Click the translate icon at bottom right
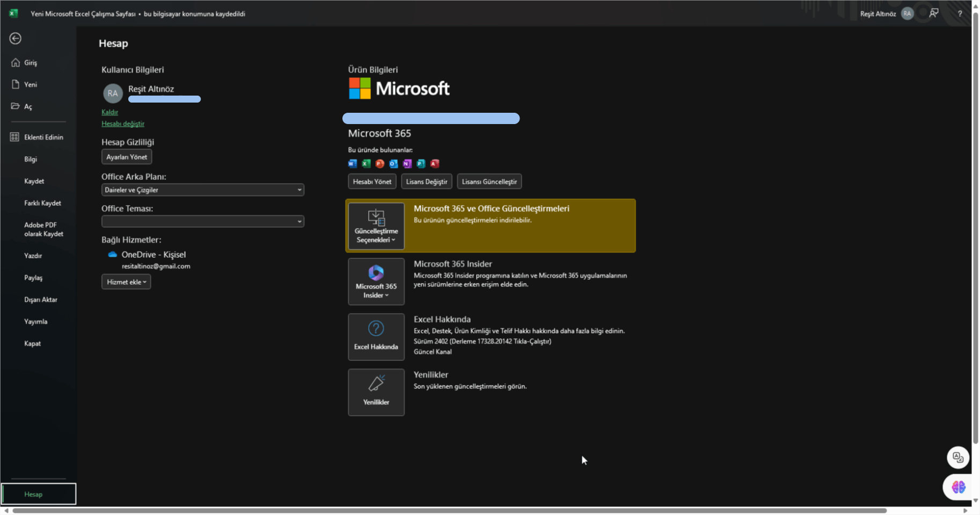The image size is (980, 515). pyautogui.click(x=958, y=458)
